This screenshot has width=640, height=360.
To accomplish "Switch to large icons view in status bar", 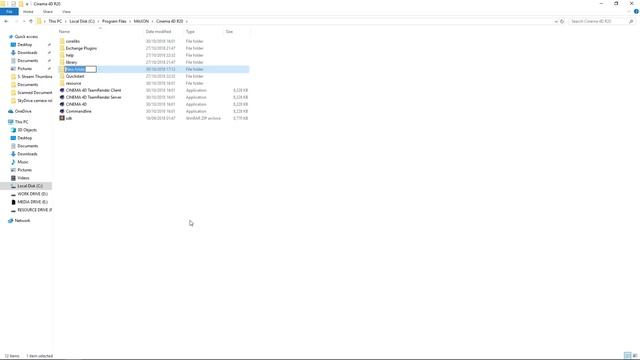I will tap(635, 356).
